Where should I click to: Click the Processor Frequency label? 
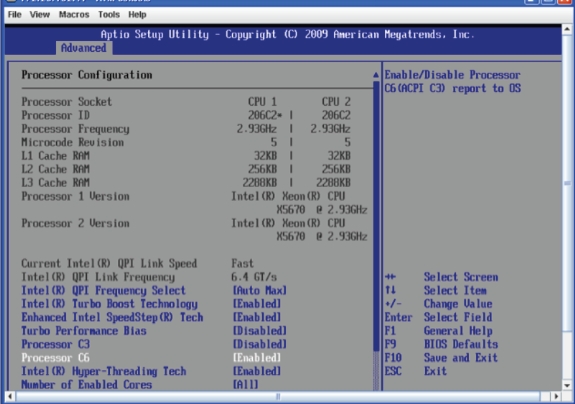75,129
